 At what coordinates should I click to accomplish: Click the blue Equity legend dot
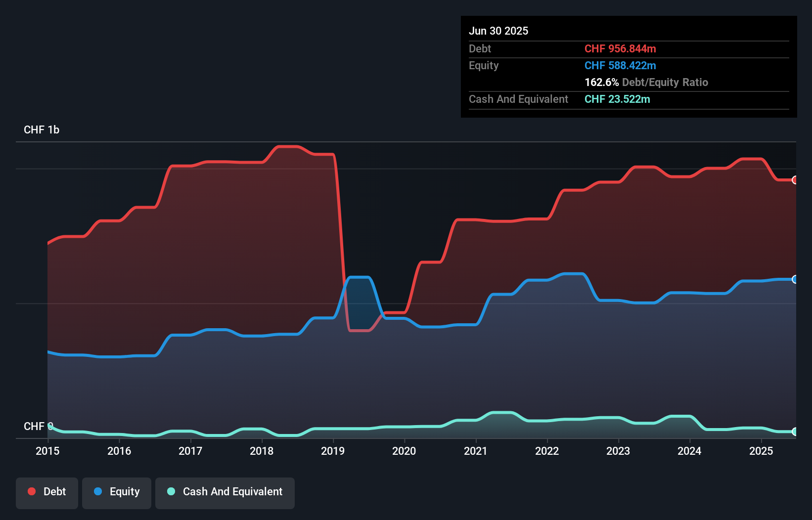pos(97,492)
